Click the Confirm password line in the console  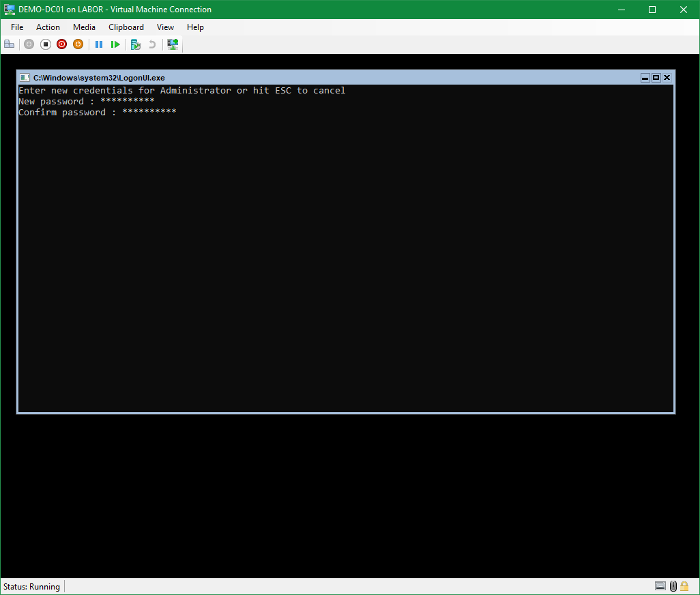tap(97, 113)
